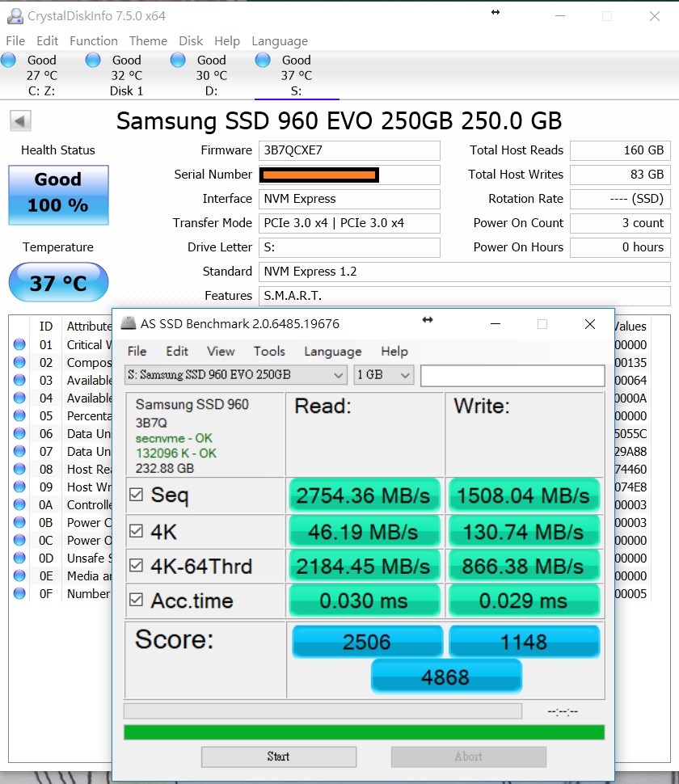679x784 pixels.
Task: Click status orb for attribute 02 row
Action: [19, 362]
